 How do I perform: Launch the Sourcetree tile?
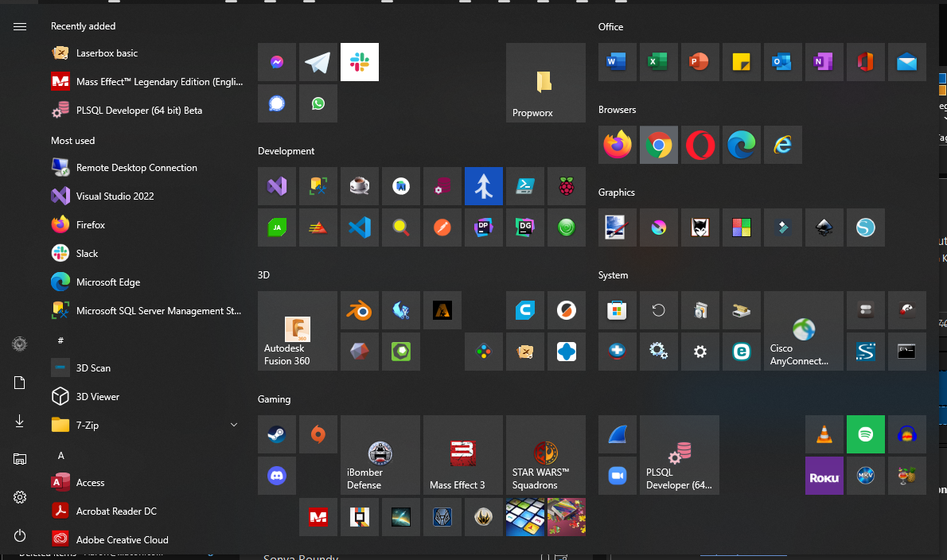(x=483, y=186)
